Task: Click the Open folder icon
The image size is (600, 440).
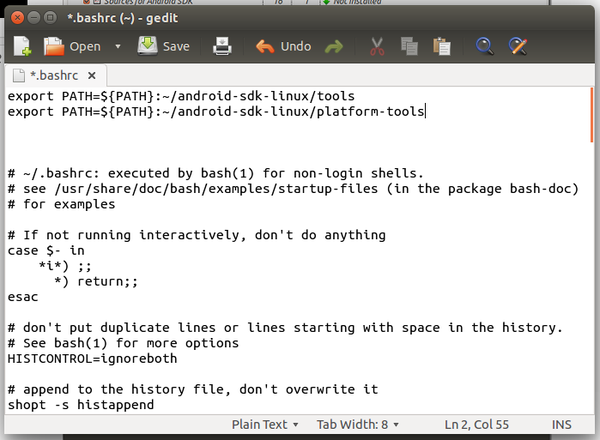Action: click(x=54, y=46)
